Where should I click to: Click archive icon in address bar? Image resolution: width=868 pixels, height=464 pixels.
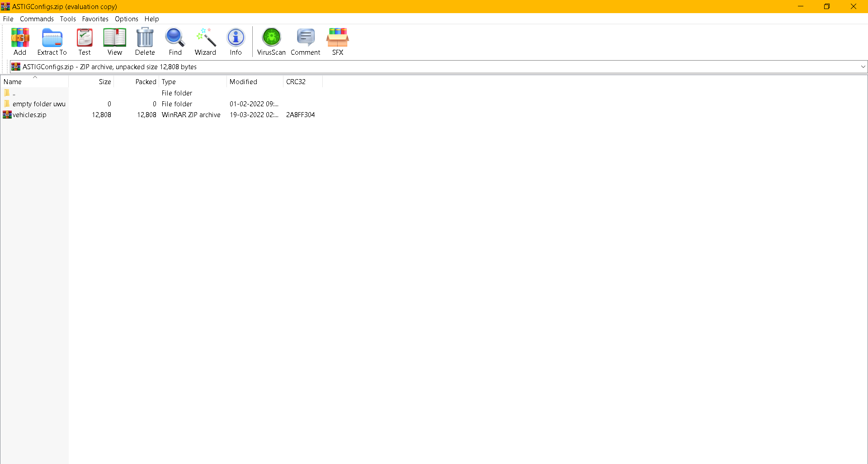point(16,66)
